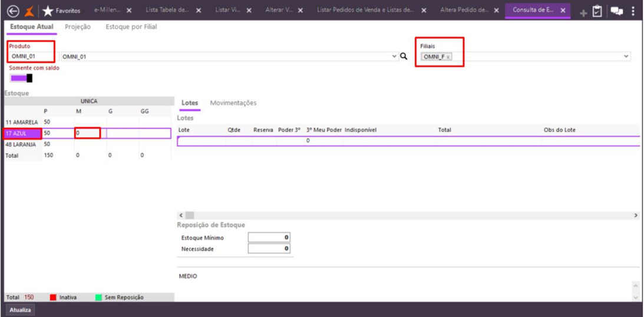Screen dimensions: 644x317
Task: Open the three-dot options menu
Action: [x=633, y=11]
